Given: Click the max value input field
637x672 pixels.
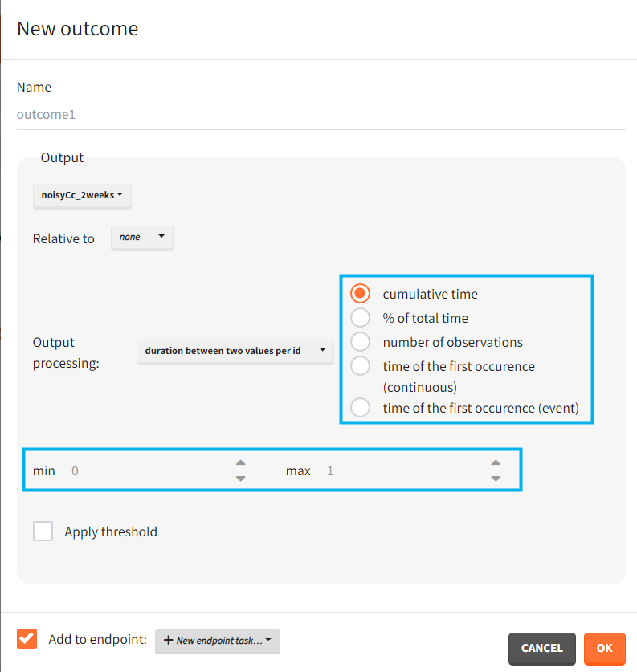Looking at the screenshot, I should [404, 471].
